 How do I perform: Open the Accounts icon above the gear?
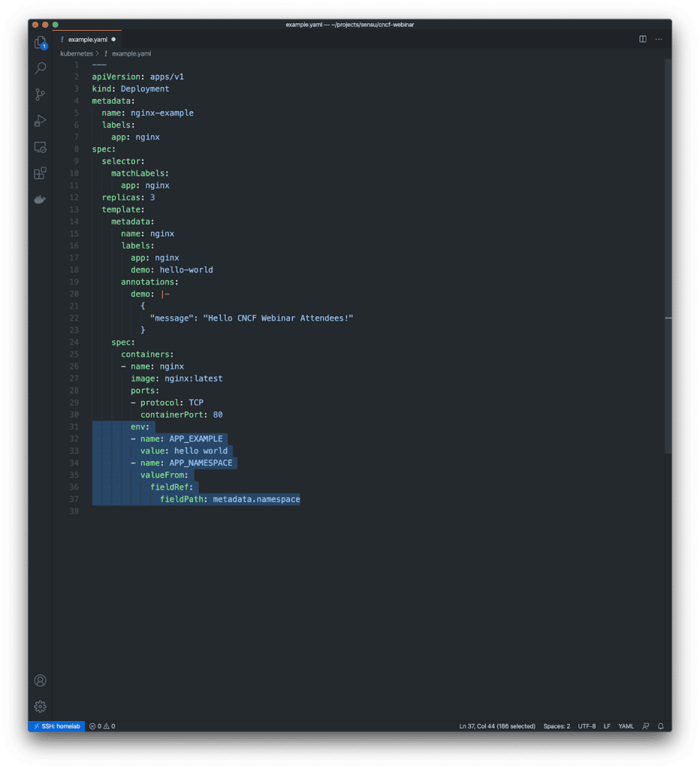click(x=39, y=680)
